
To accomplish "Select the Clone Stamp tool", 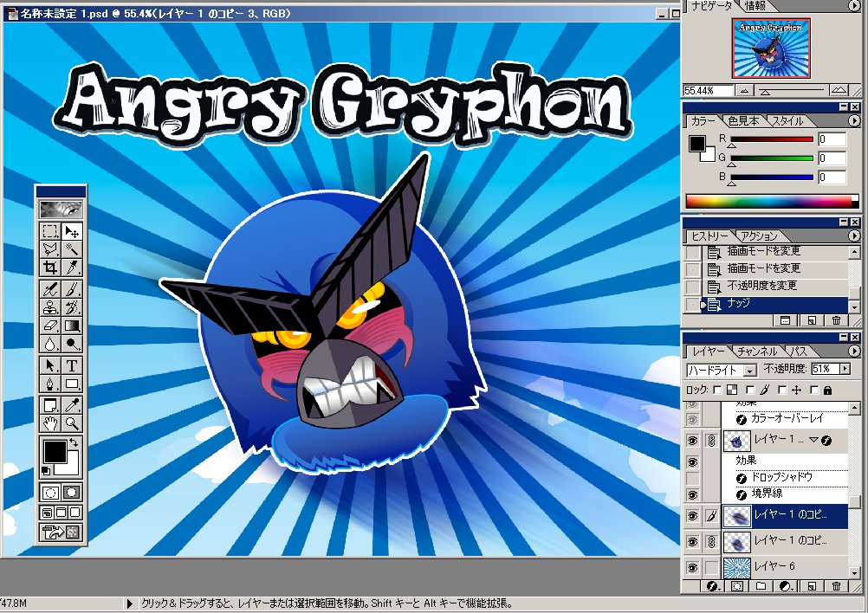I will point(50,307).
